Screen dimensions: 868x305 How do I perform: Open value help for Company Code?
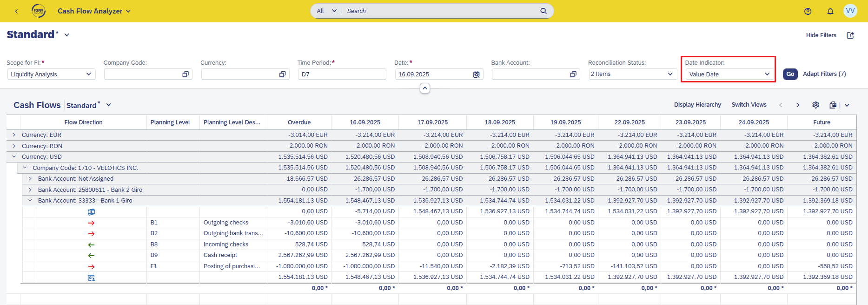185,75
